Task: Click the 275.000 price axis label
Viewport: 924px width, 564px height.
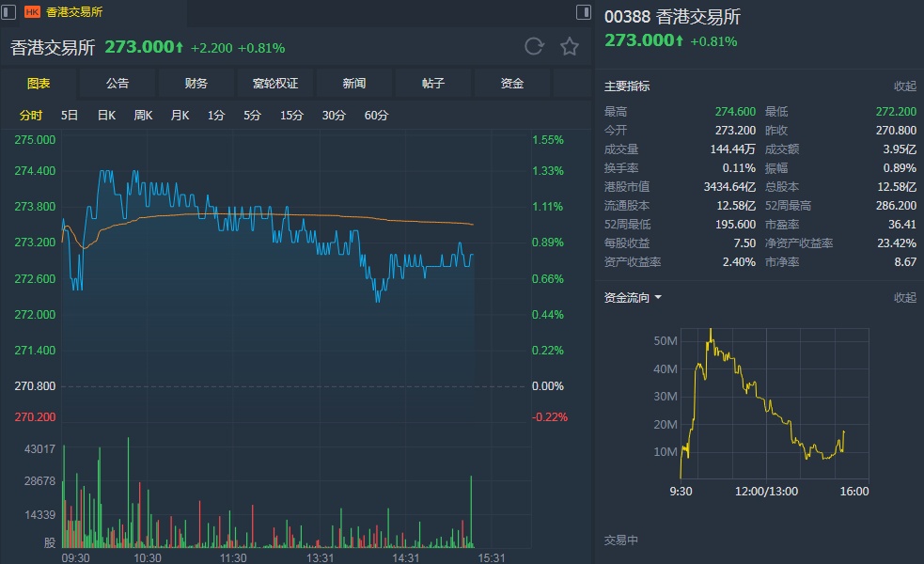Action: tap(35, 140)
